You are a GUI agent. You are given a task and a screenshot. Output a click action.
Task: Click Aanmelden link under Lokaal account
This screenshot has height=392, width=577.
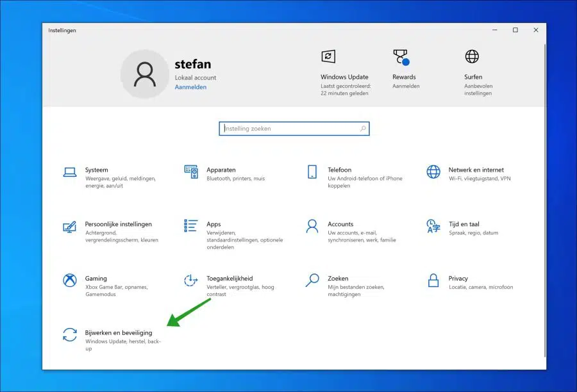pos(190,87)
